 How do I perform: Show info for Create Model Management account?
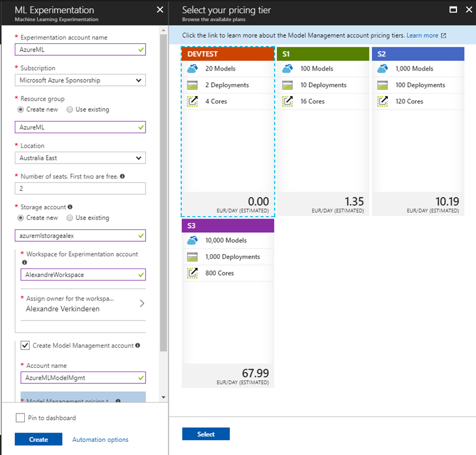pos(137,345)
